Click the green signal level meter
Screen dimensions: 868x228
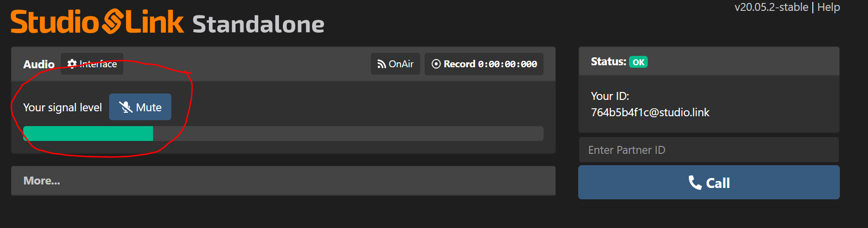pos(88,134)
